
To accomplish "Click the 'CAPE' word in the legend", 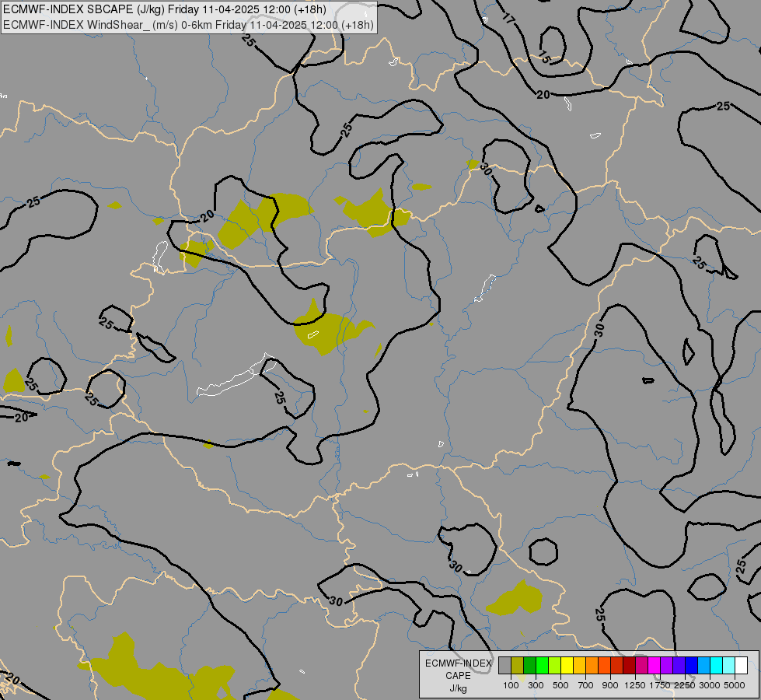I will click(458, 676).
